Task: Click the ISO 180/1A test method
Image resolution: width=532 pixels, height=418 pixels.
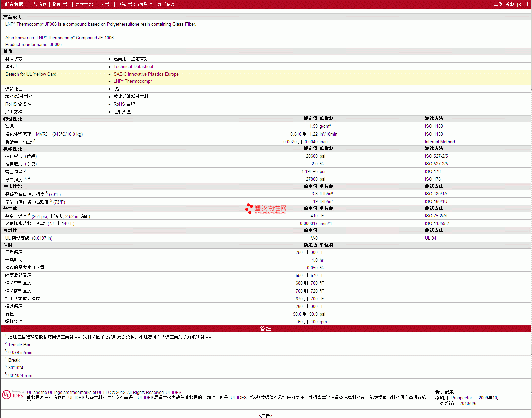Action: [436, 194]
